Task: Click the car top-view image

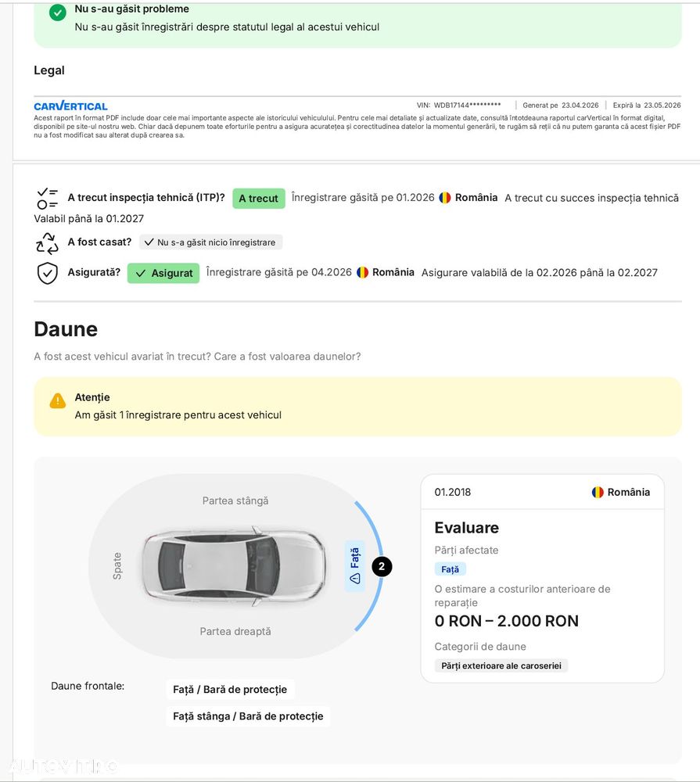Action: coord(234,566)
